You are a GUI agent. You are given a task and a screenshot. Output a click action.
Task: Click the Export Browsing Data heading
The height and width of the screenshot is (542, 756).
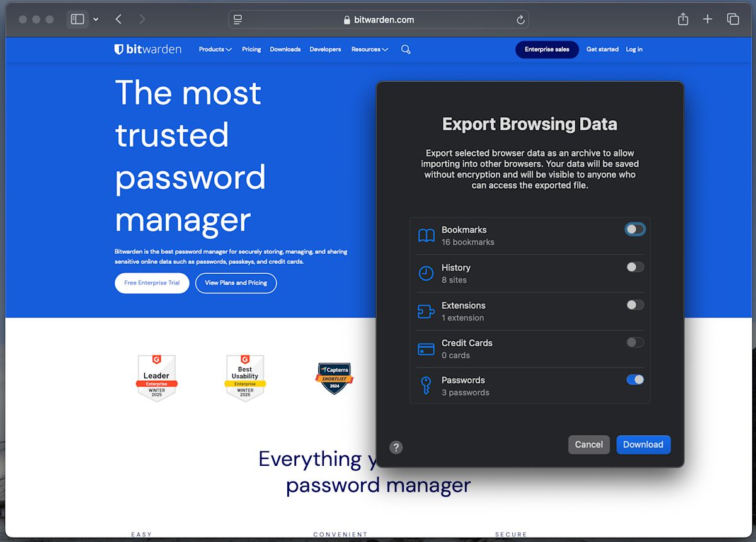(530, 124)
